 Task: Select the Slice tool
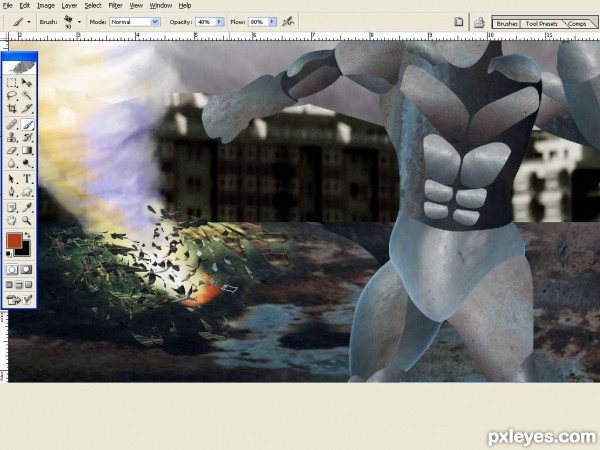[x=26, y=108]
